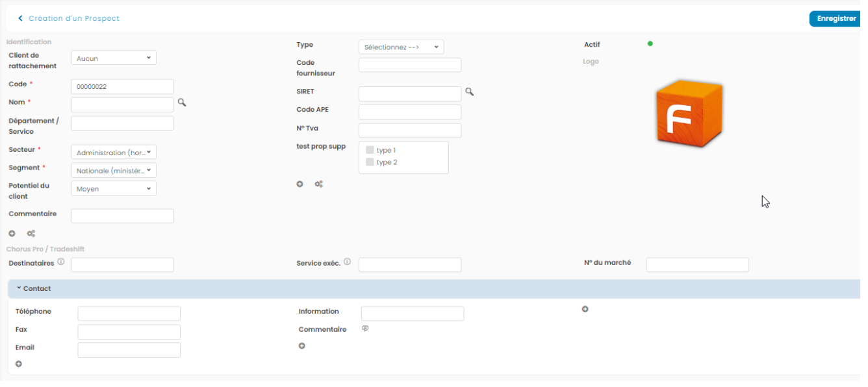This screenshot has height=387, width=868.
Task: Click the search icon next to Nom field
Action: coord(182,103)
